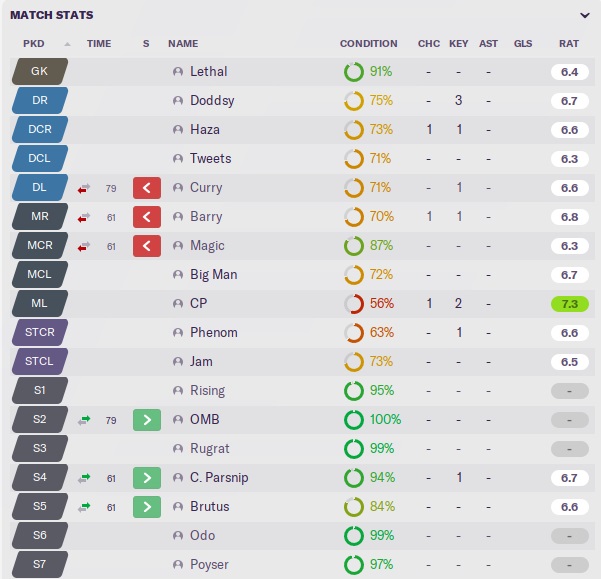Click the substitution swap icon in C. Parsnip's row
The image size is (601, 579).
(84, 478)
